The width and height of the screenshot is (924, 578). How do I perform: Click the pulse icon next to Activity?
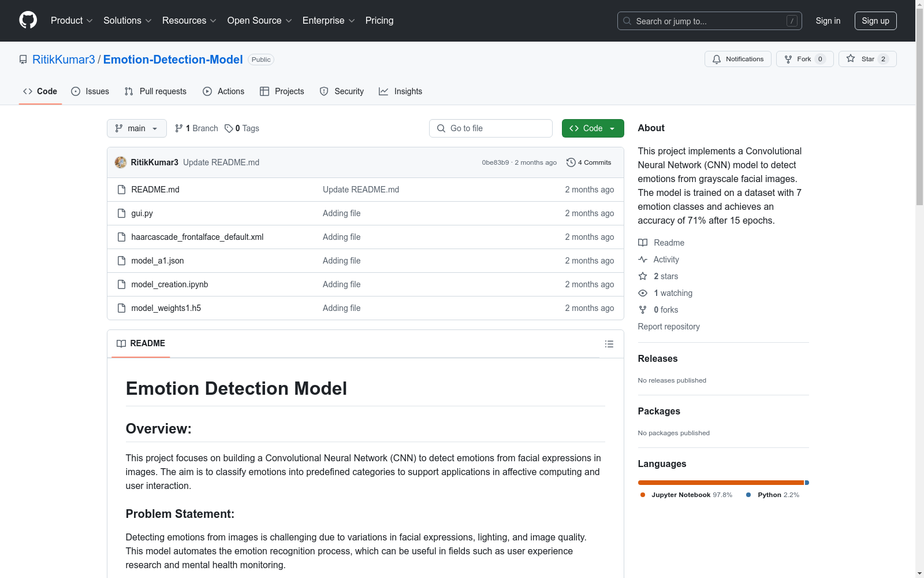click(x=643, y=260)
